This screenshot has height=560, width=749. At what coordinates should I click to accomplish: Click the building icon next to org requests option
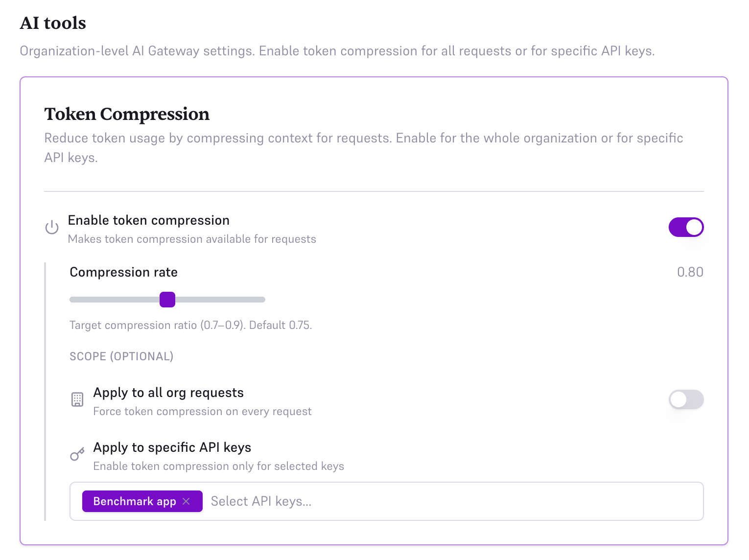pyautogui.click(x=77, y=399)
